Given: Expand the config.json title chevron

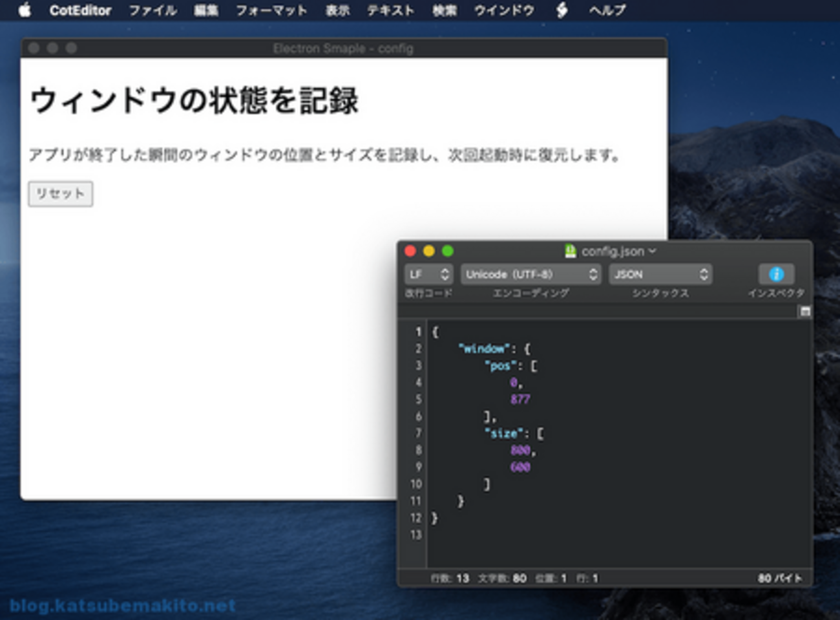Looking at the screenshot, I should (652, 251).
